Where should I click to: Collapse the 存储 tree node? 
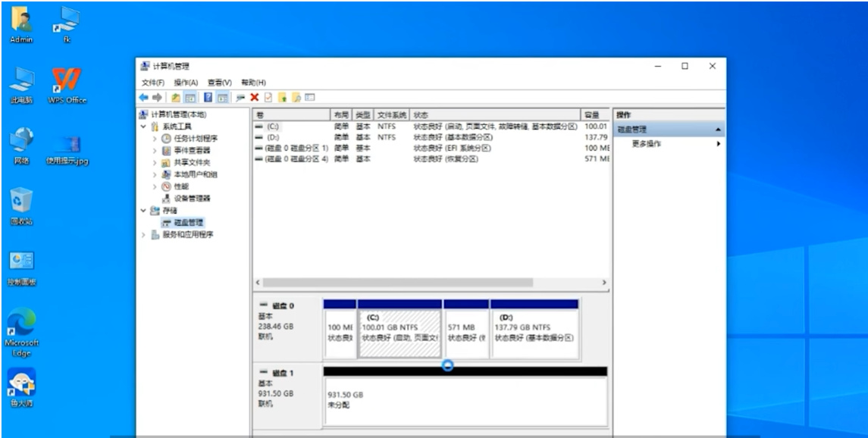(143, 210)
